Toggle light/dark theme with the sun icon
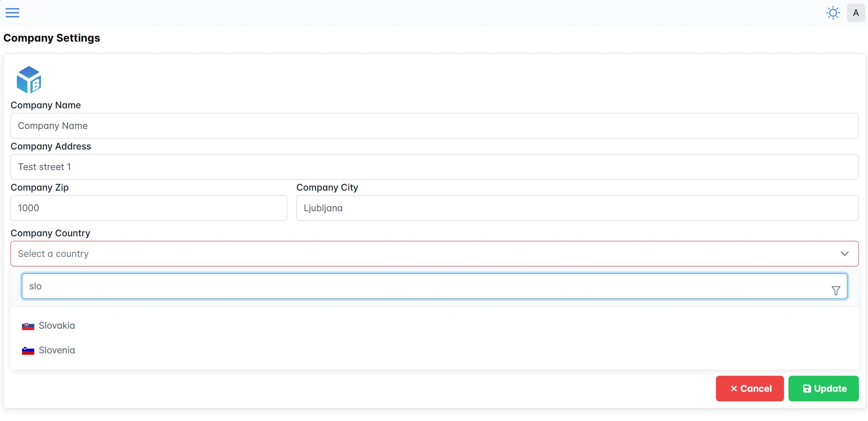The height and width of the screenshot is (421, 868). (833, 12)
